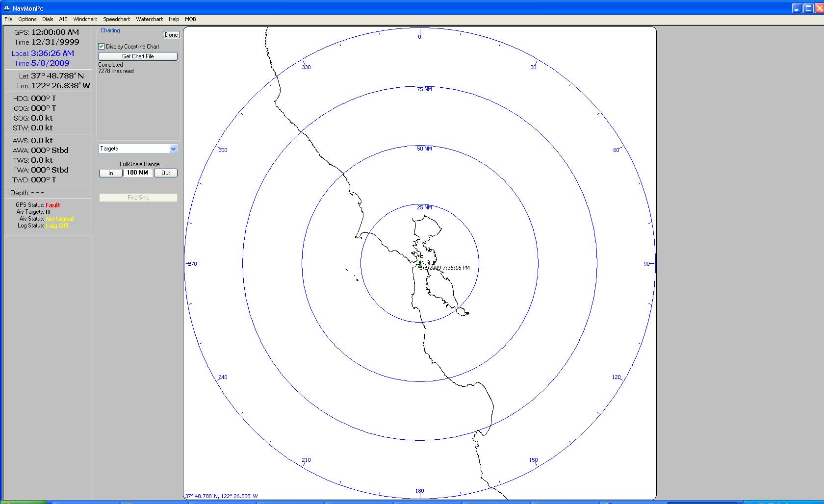Image resolution: width=824 pixels, height=504 pixels.
Task: Trigger the MOB menu item
Action: (190, 19)
